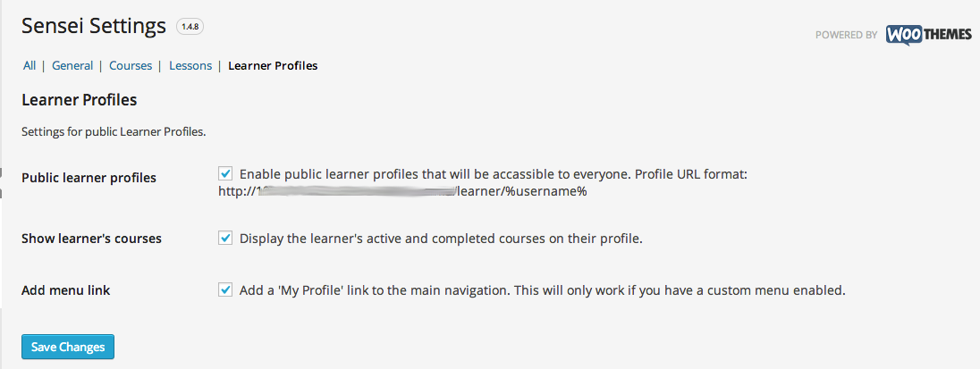Go to the Courses settings tab
Image resolution: width=980 pixels, height=369 pixels.
[x=131, y=65]
